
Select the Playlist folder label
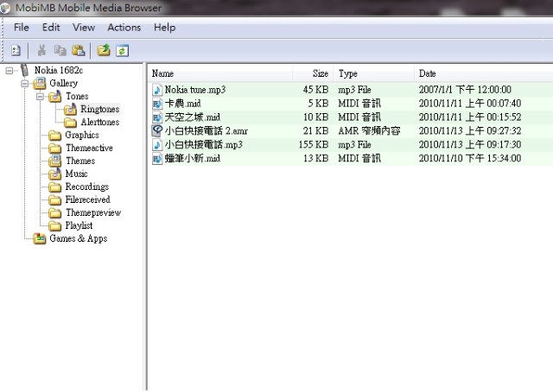pos(79,225)
